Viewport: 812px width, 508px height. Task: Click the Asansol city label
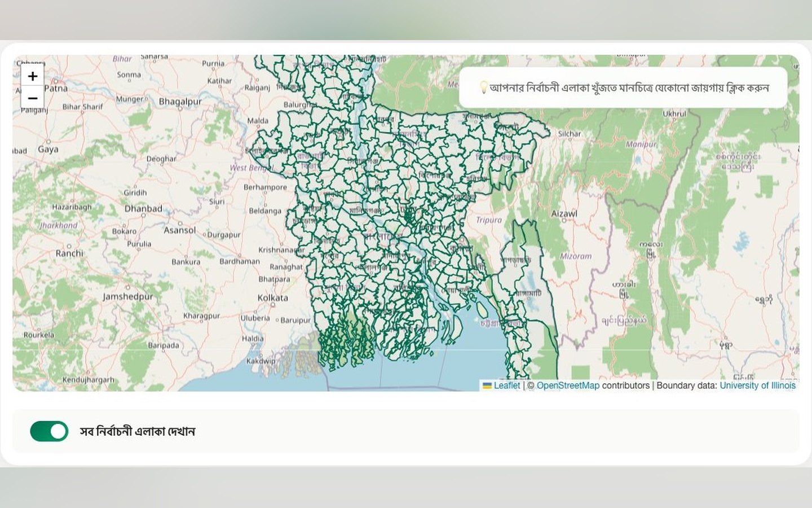point(180,230)
